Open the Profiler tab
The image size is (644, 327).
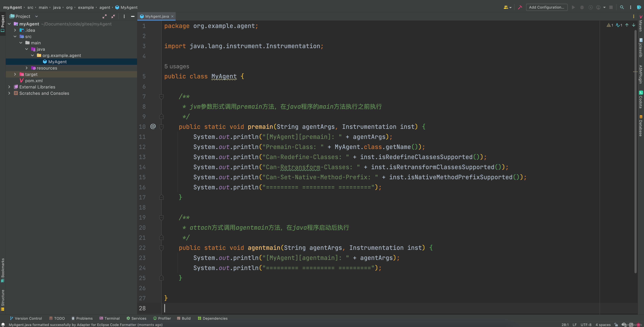[x=162, y=318]
